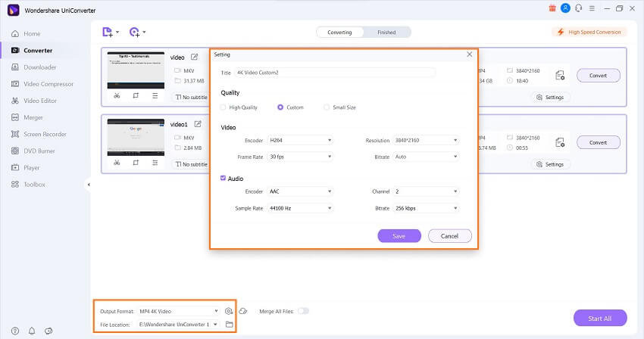The height and width of the screenshot is (339, 644).
Task: Select the Small Size radio option
Action: coord(327,107)
